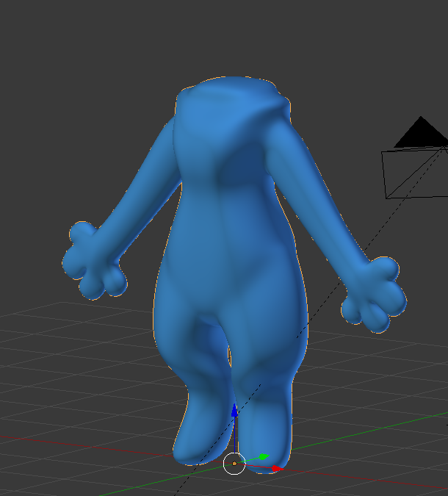This screenshot has width=448, height=496.
Task: Click the green Y-axis gizmo arrow
Action: point(264,457)
